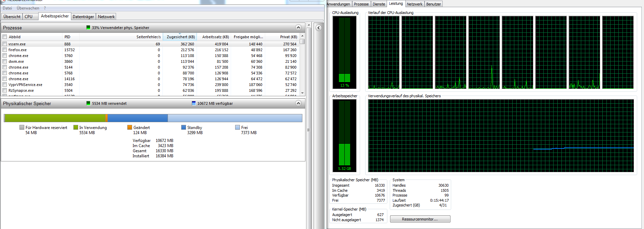The width and height of the screenshot is (644, 229).
Task: Click the last CPU core history graph
Action: tap(618, 52)
